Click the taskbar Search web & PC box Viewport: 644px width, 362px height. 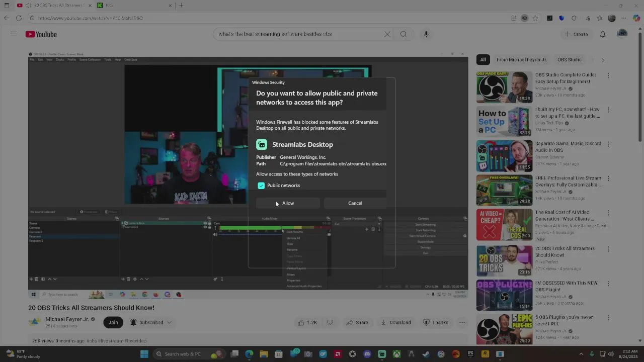189,354
